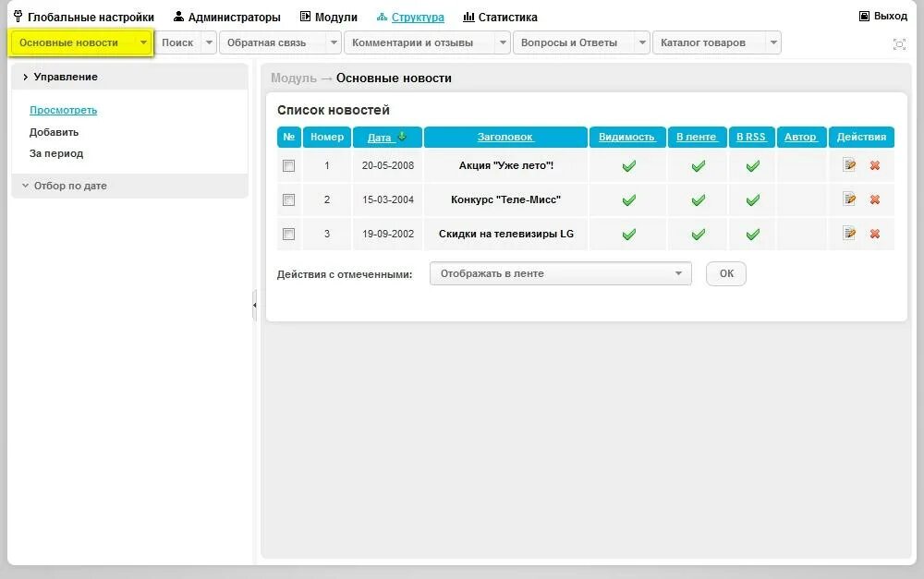The width and height of the screenshot is (924, 579).
Task: Edit the Конкурс "Теле-Мисс" news item
Action: pos(849,199)
